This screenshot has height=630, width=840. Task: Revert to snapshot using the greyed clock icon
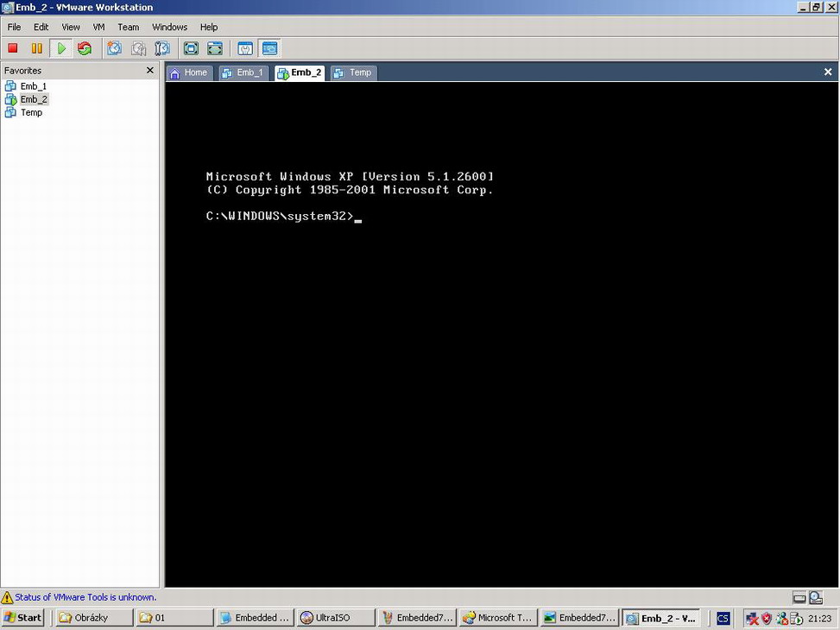pos(138,48)
